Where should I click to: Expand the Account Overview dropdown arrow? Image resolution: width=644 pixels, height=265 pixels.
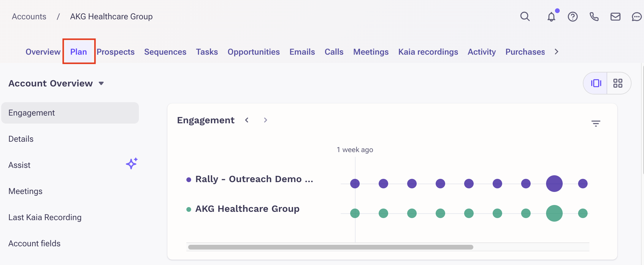[x=101, y=83]
